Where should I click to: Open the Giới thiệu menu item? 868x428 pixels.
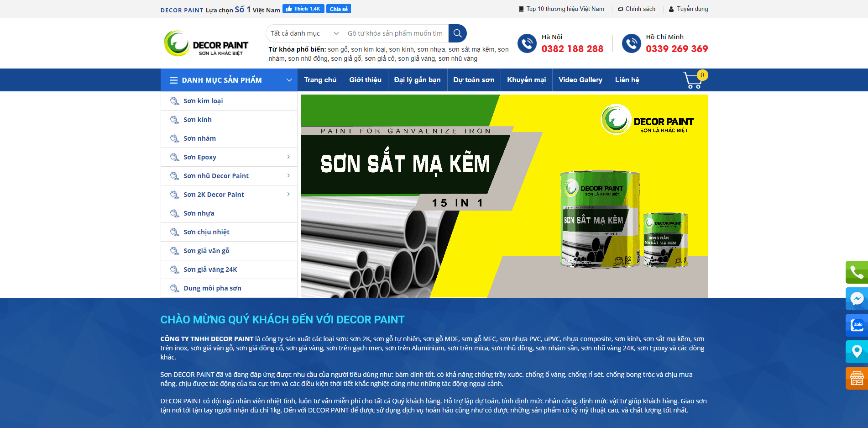(x=366, y=80)
